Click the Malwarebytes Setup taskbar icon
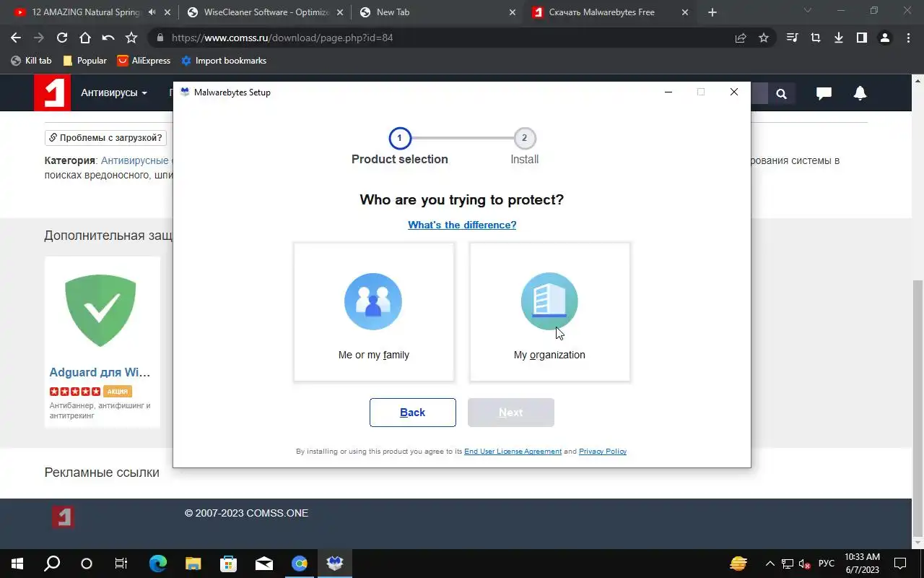 (x=335, y=564)
